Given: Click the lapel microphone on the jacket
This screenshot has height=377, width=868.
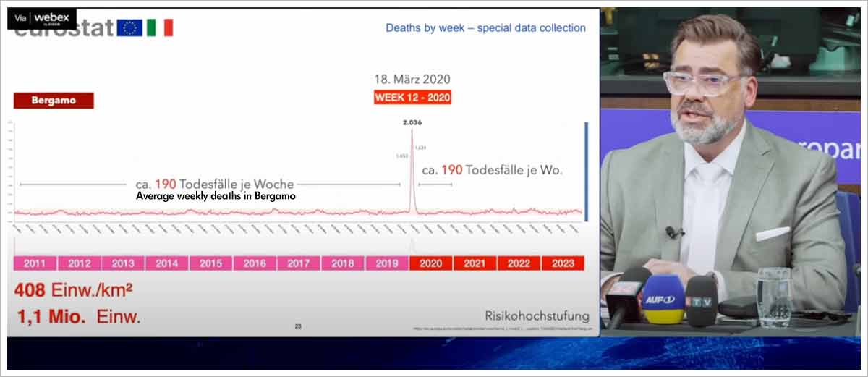Looking at the screenshot, I should click(673, 232).
